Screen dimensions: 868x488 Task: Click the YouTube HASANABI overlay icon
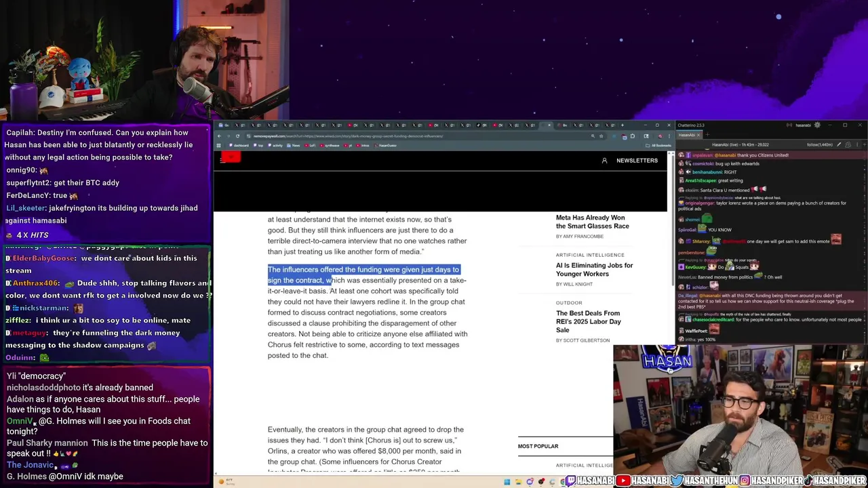[625, 481]
